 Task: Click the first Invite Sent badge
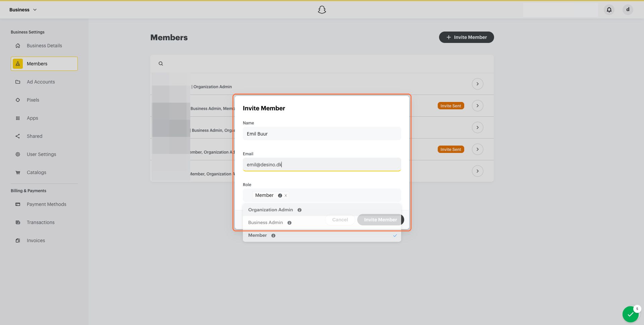tap(451, 106)
